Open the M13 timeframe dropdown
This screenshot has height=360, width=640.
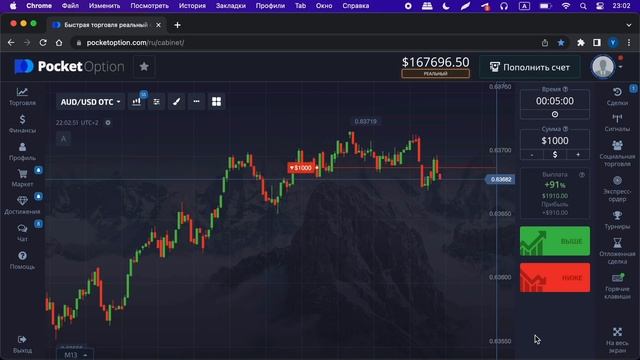pyautogui.click(x=75, y=355)
